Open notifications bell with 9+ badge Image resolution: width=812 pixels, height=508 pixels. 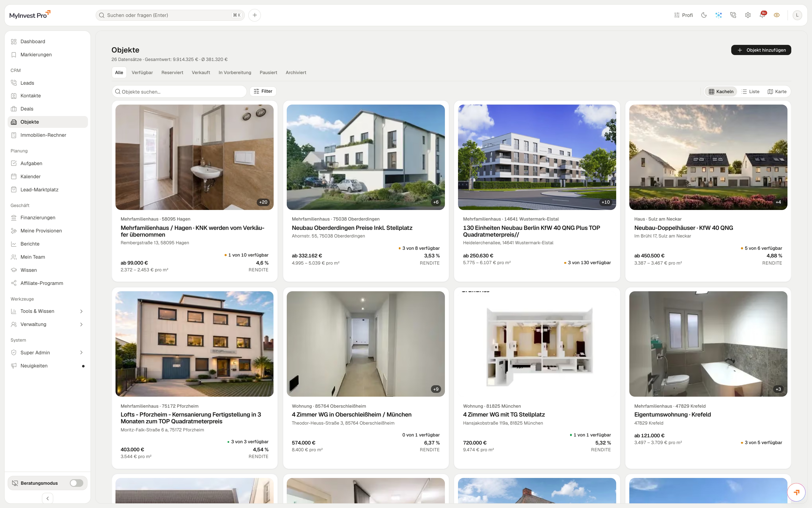click(x=762, y=15)
